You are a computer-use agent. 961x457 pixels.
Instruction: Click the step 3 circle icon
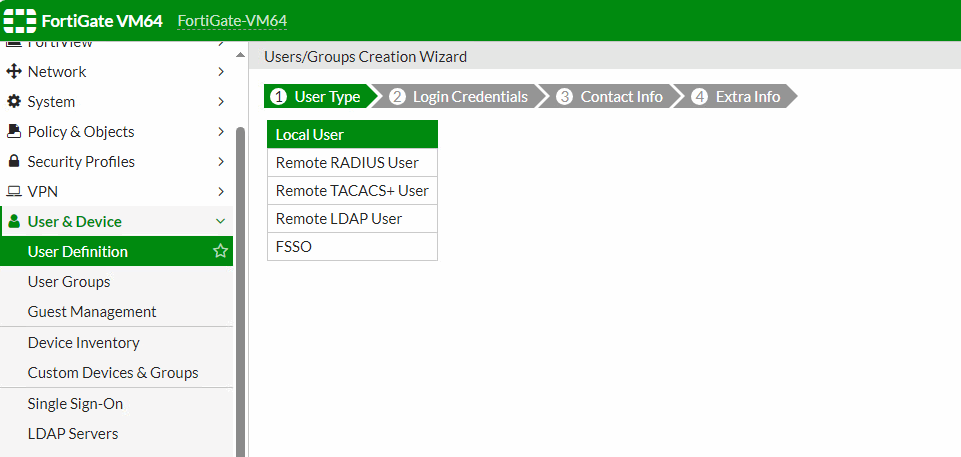coord(564,97)
